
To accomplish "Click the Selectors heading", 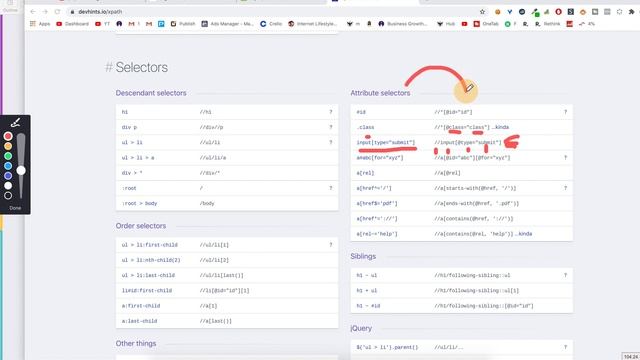I will (142, 67).
